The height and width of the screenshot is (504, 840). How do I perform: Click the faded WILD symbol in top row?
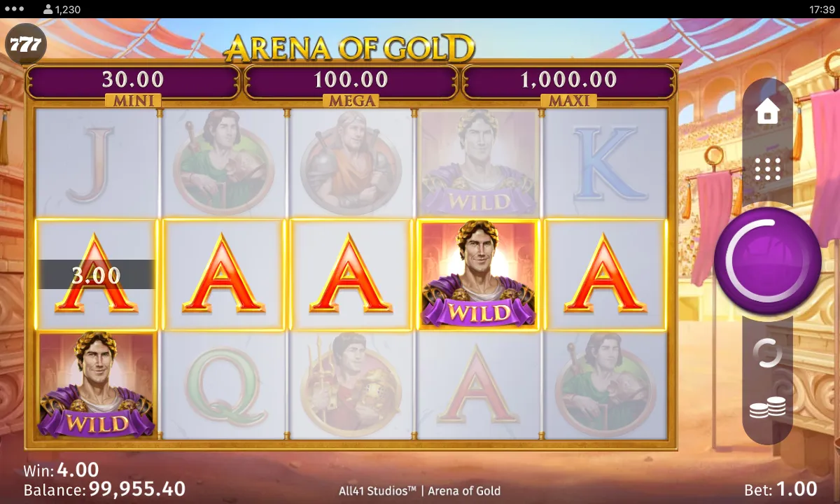(478, 162)
